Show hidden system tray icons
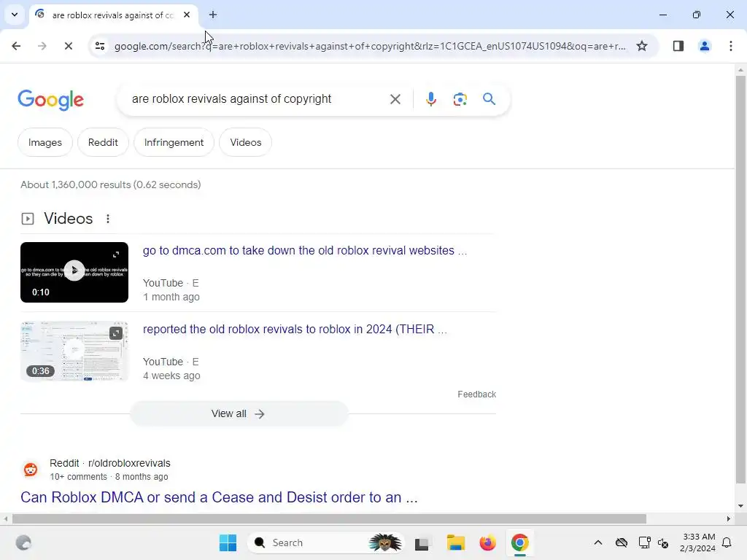Image resolution: width=747 pixels, height=560 pixels. [598, 542]
